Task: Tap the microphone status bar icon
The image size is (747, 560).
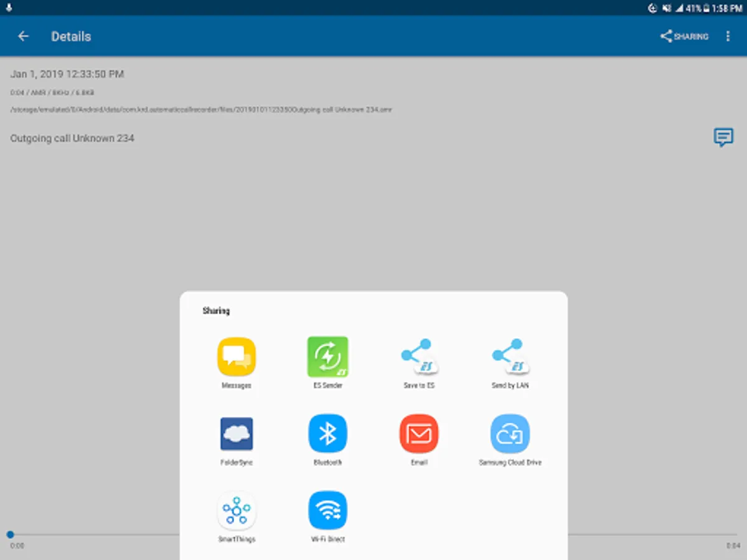Action: (8, 8)
